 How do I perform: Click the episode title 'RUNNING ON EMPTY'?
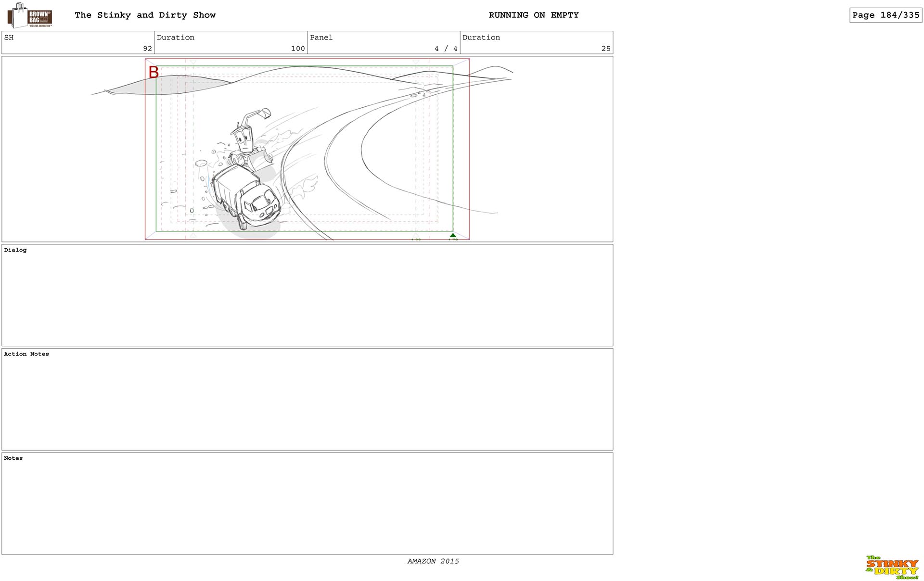pos(534,15)
